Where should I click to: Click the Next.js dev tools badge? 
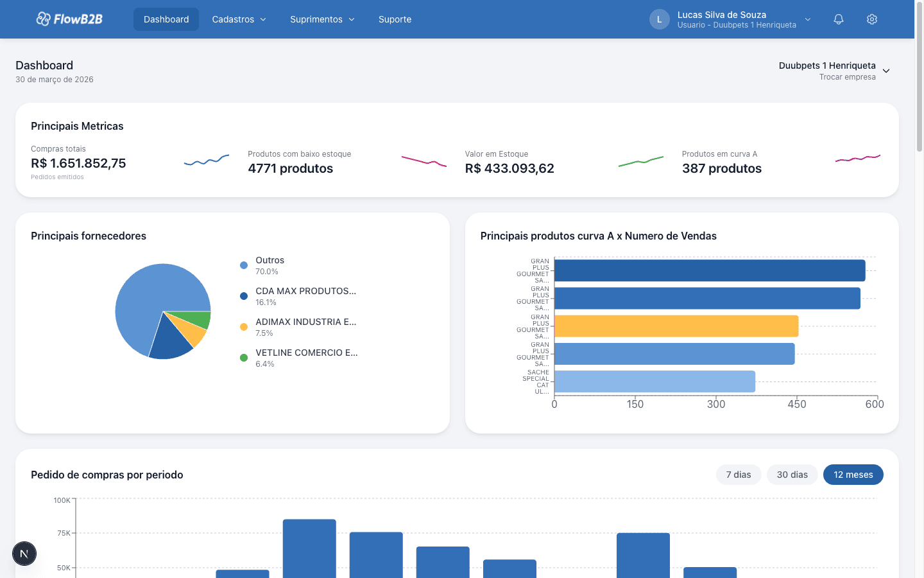click(x=24, y=554)
